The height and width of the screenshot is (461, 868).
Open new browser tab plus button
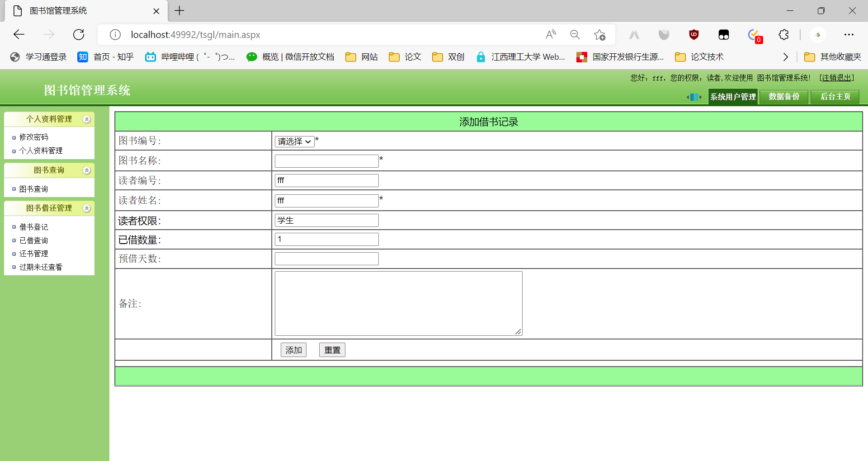click(179, 10)
